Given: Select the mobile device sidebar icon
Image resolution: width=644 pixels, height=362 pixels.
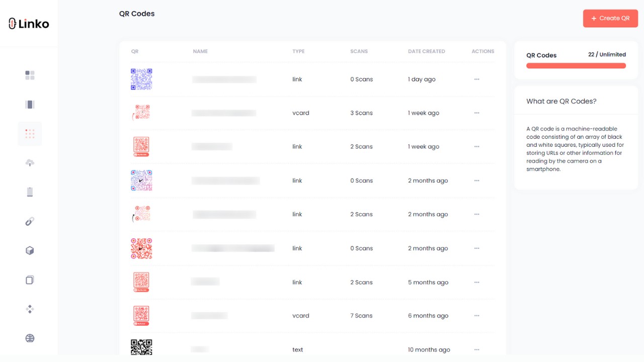Looking at the screenshot, I should [30, 192].
